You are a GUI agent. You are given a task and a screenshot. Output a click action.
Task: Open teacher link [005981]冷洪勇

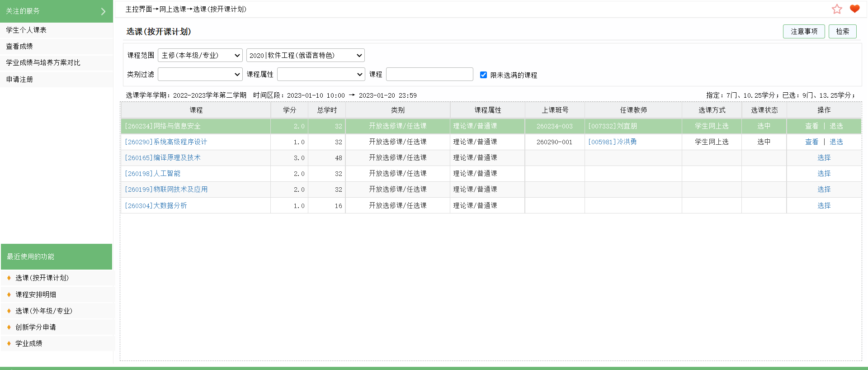tap(613, 142)
